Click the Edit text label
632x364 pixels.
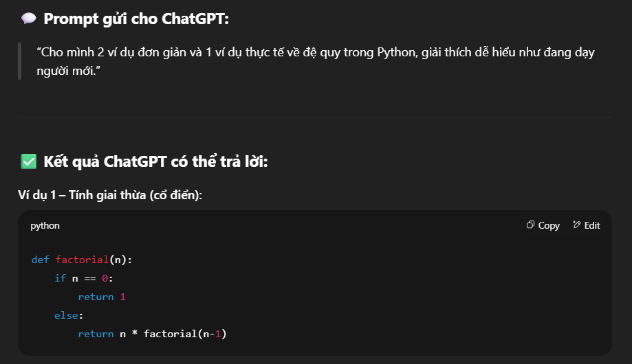tap(592, 225)
